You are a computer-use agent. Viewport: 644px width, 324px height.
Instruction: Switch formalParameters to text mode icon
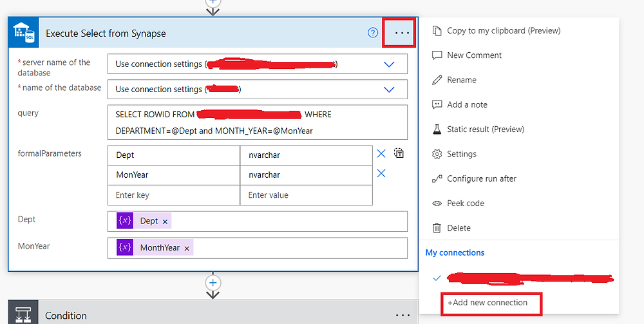pyautogui.click(x=399, y=153)
